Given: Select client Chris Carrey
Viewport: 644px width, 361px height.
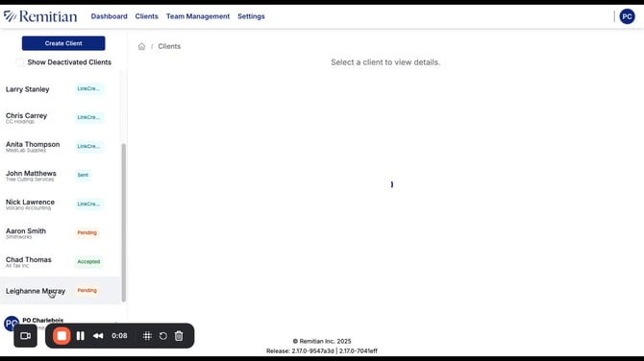Looking at the screenshot, I should 60,117.
